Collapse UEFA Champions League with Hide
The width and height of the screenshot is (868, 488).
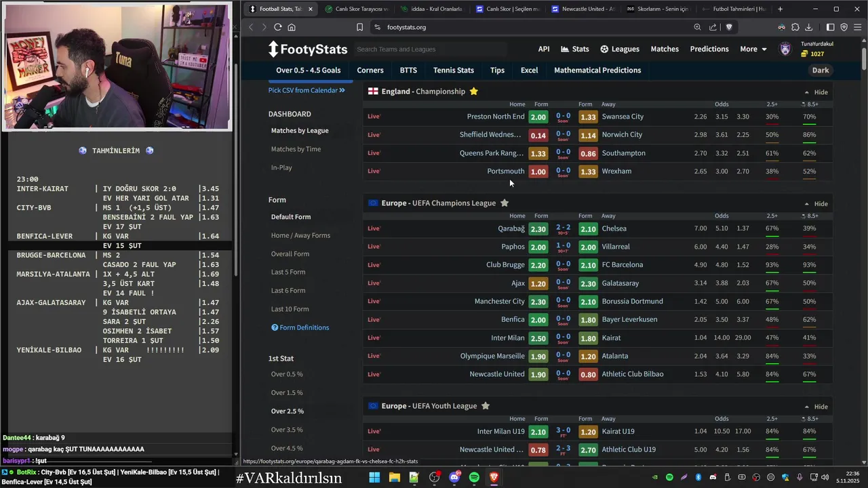816,204
